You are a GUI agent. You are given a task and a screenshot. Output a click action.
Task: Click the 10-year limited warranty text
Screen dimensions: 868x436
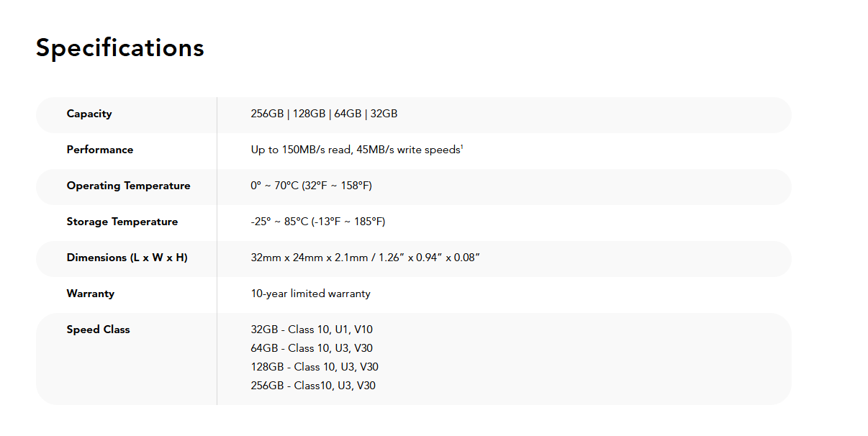(x=310, y=294)
